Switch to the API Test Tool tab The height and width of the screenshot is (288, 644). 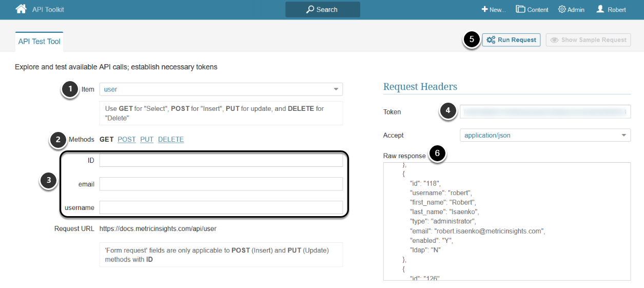40,42
